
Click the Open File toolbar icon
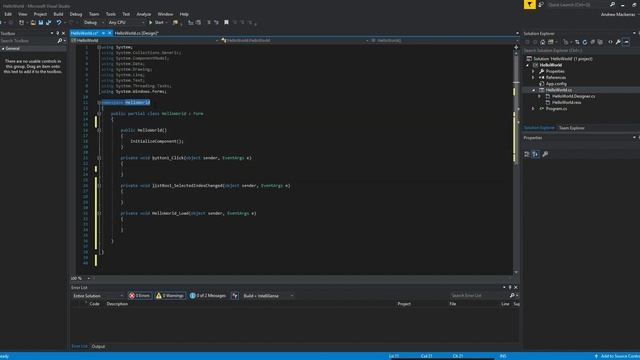(x=33, y=22)
